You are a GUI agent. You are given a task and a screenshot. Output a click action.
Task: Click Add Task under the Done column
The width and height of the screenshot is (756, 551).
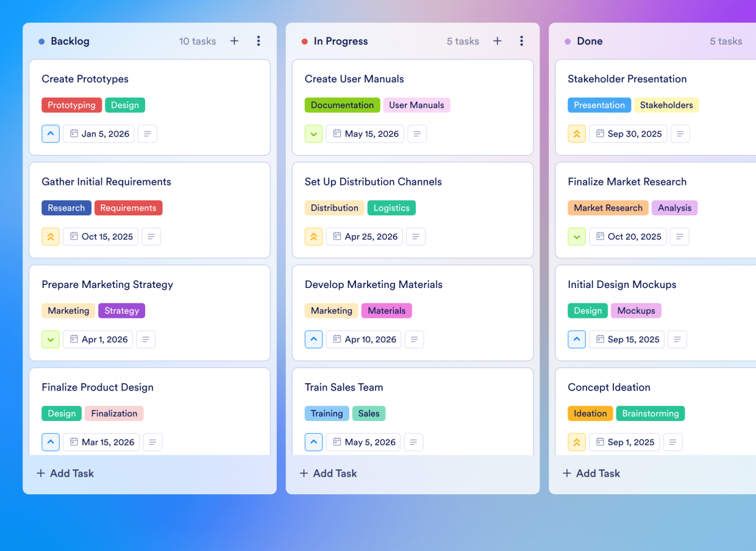590,473
